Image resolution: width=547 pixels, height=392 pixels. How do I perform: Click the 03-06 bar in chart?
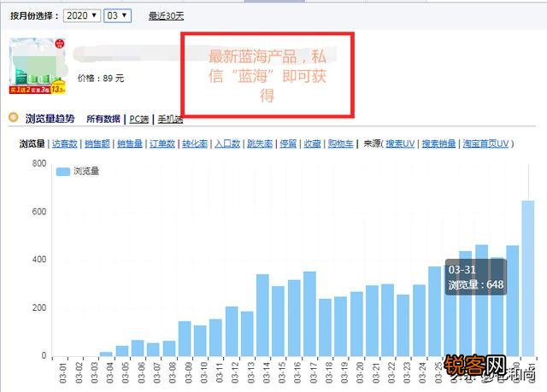(x=138, y=348)
